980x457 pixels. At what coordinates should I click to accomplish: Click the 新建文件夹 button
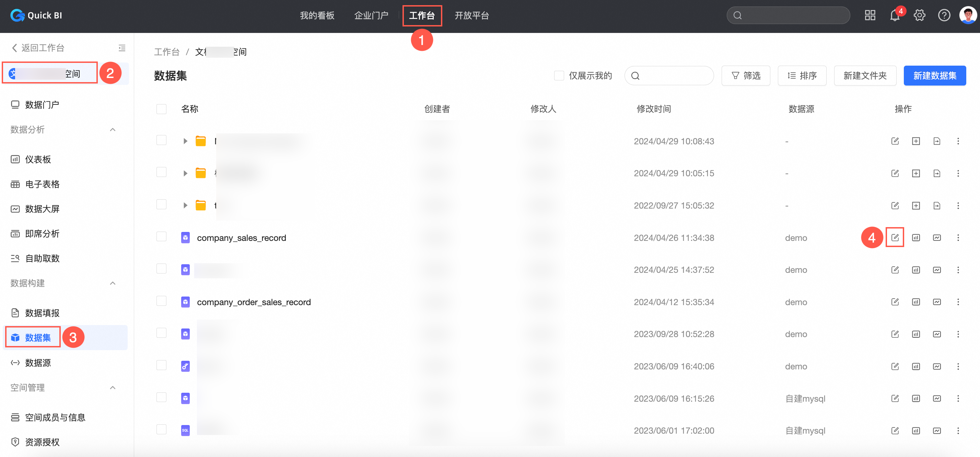coord(865,76)
